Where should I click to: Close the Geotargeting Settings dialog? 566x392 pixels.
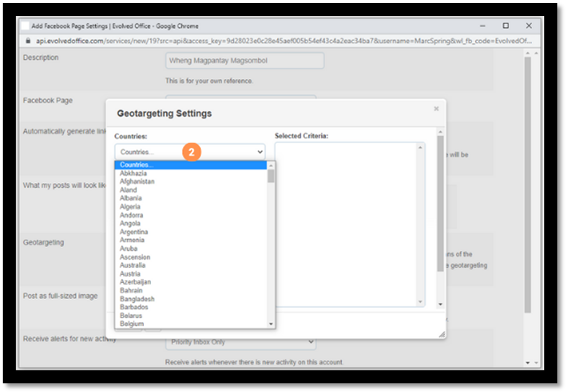point(436,109)
